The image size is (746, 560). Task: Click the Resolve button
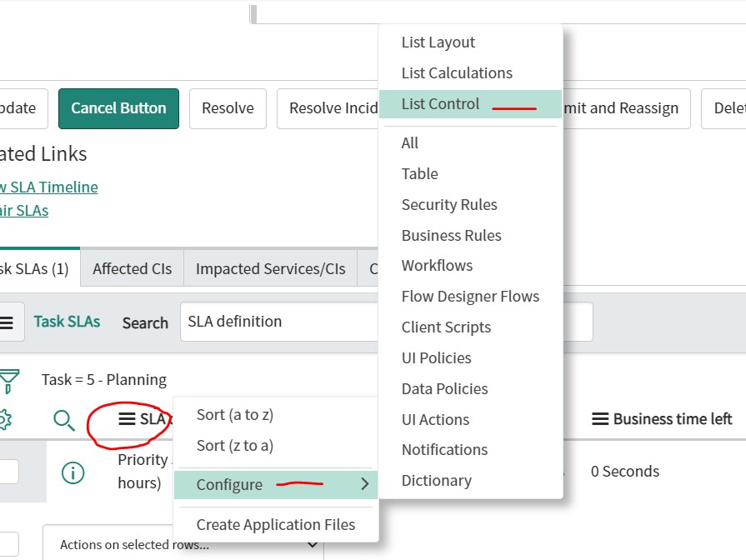click(228, 108)
